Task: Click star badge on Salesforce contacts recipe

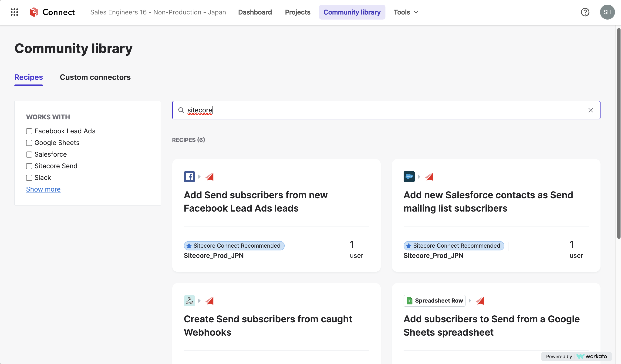Action: (x=454, y=246)
